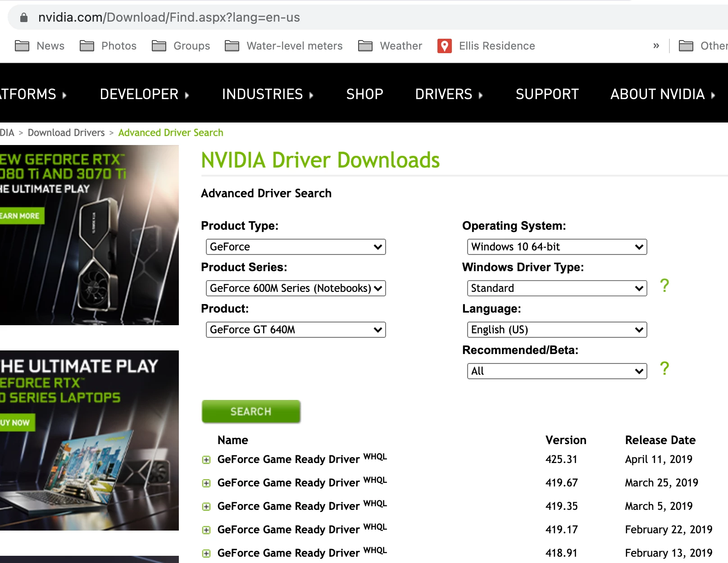Show hidden bookmarks via double chevron
This screenshot has height=563, width=728.
pos(656,46)
